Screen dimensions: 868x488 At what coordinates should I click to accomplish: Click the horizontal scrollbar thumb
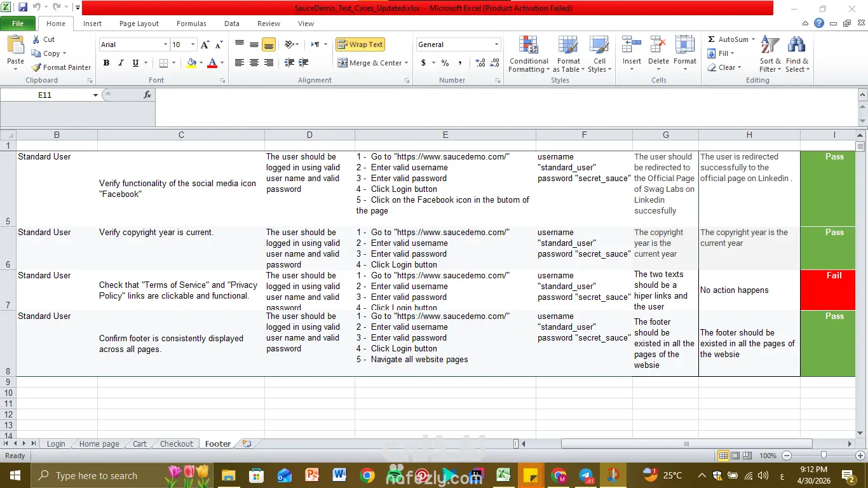686,444
